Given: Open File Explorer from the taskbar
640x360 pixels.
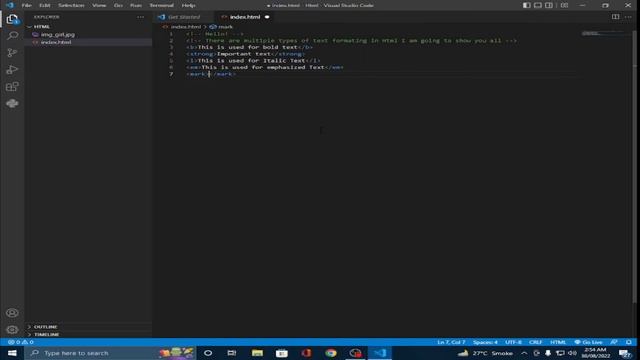Looking at the screenshot, I should [257, 353].
